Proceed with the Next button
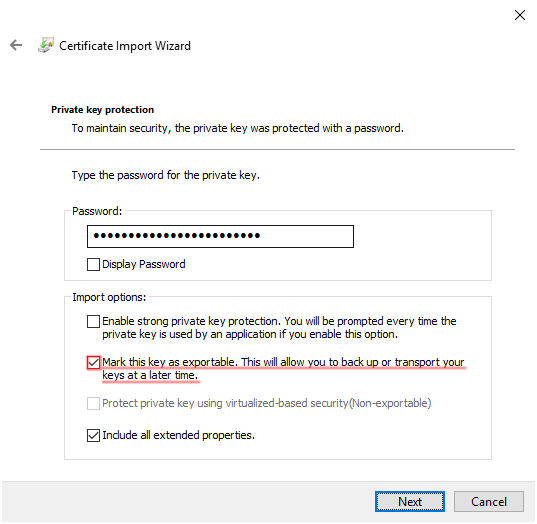The width and height of the screenshot is (537, 524). 410,501
